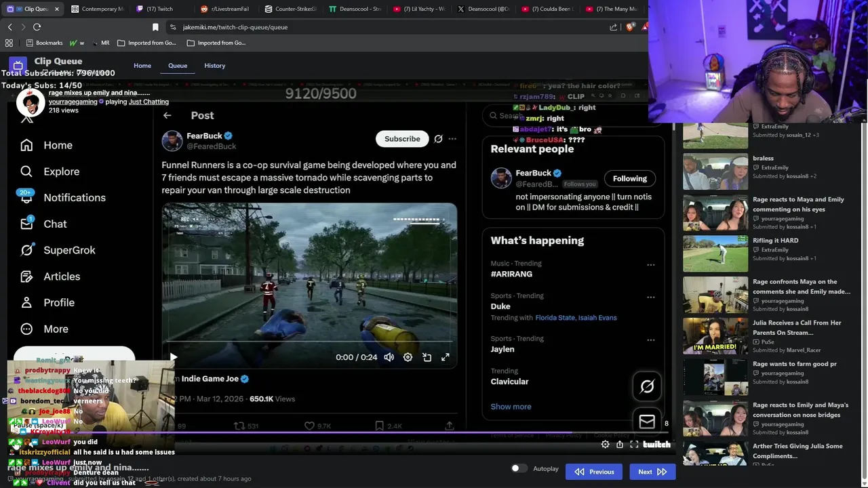Skip to the Next clip
This screenshot has height=488, width=868.
pos(652,472)
